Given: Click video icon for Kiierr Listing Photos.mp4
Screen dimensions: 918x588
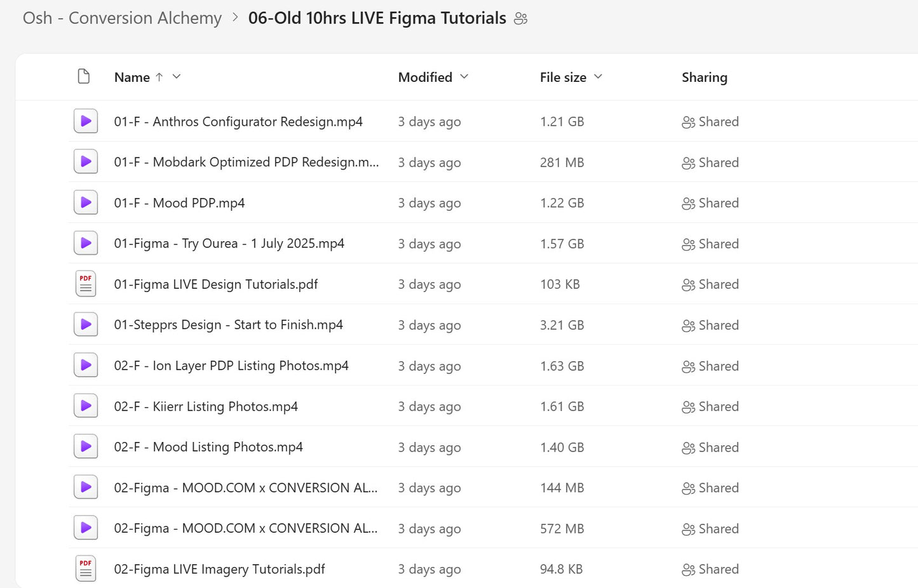Looking at the screenshot, I should pyautogui.click(x=86, y=406).
